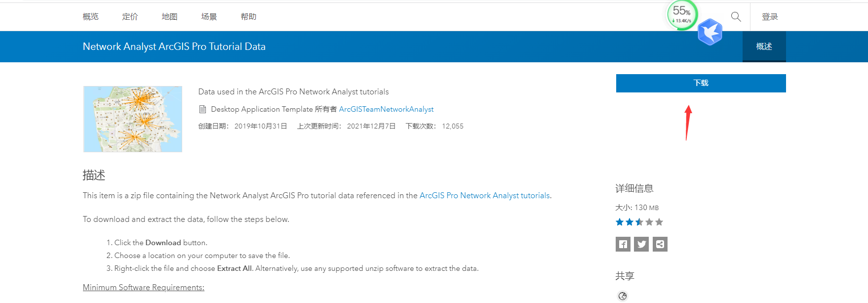Switch to the 概述 tab
Screen dimensions: 868x303
click(x=764, y=46)
